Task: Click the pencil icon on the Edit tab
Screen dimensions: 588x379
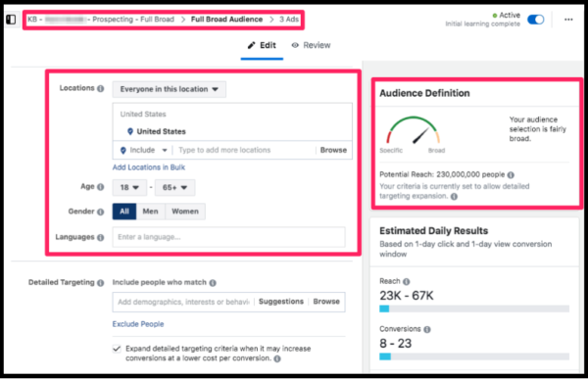Action: (251, 45)
